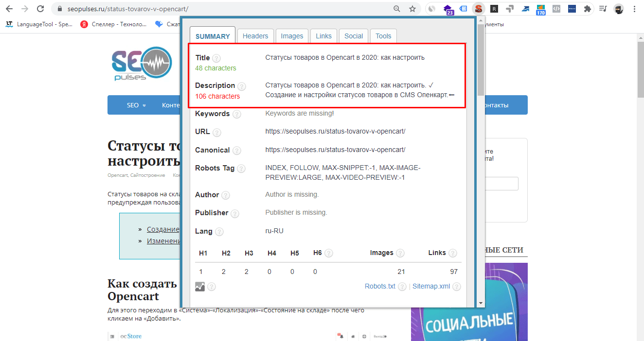Click the browser forward arrow
Screen dimensions: 644x341
[x=25, y=9]
